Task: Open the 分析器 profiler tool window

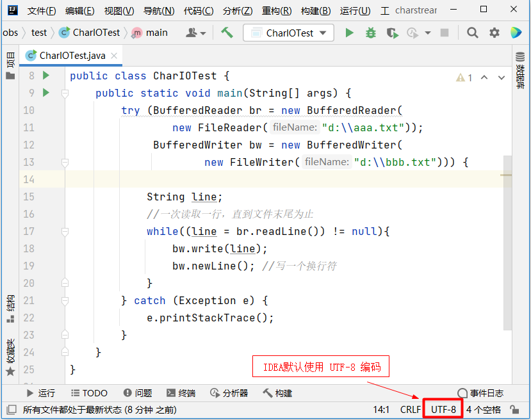Action: coord(229,393)
